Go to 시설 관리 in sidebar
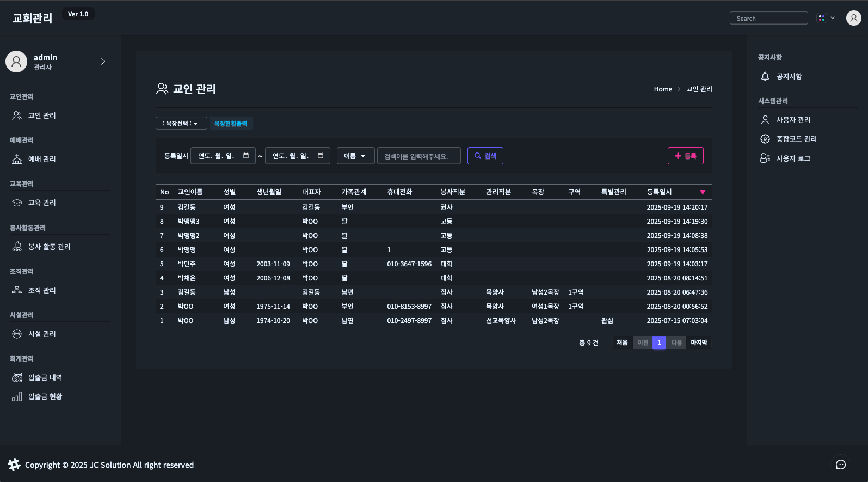Image resolution: width=868 pixels, height=482 pixels. pyautogui.click(x=42, y=334)
